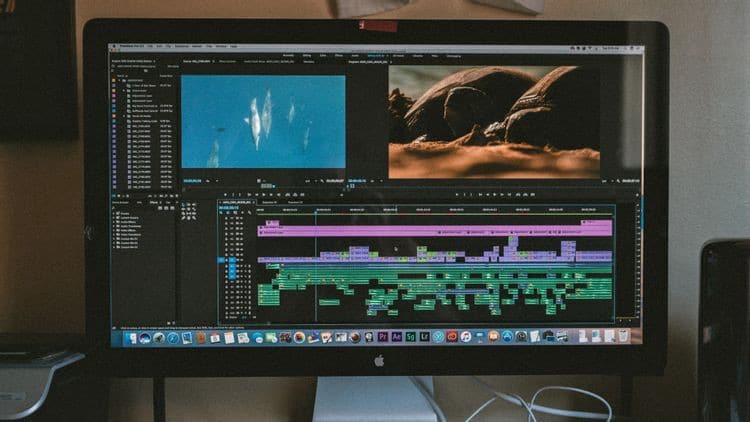Expand the Video Transitions effects folder

coord(115,234)
